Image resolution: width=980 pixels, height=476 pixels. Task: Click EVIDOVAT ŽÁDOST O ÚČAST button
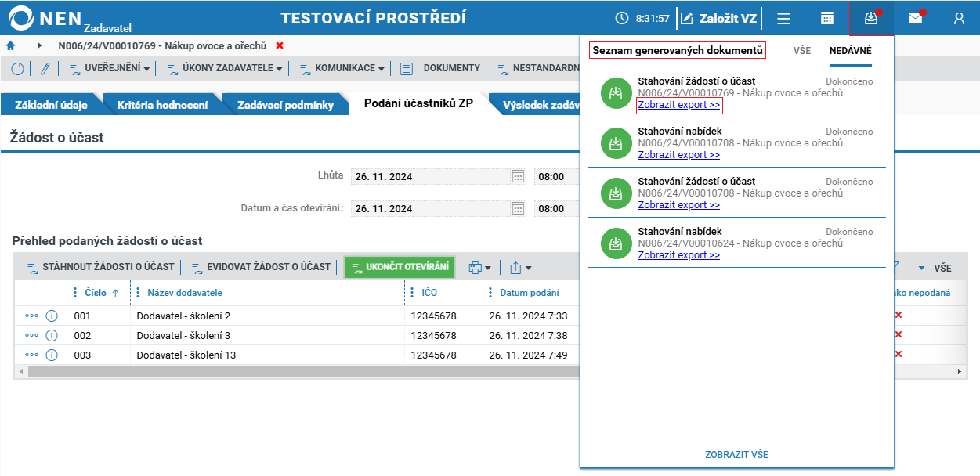tap(261, 267)
